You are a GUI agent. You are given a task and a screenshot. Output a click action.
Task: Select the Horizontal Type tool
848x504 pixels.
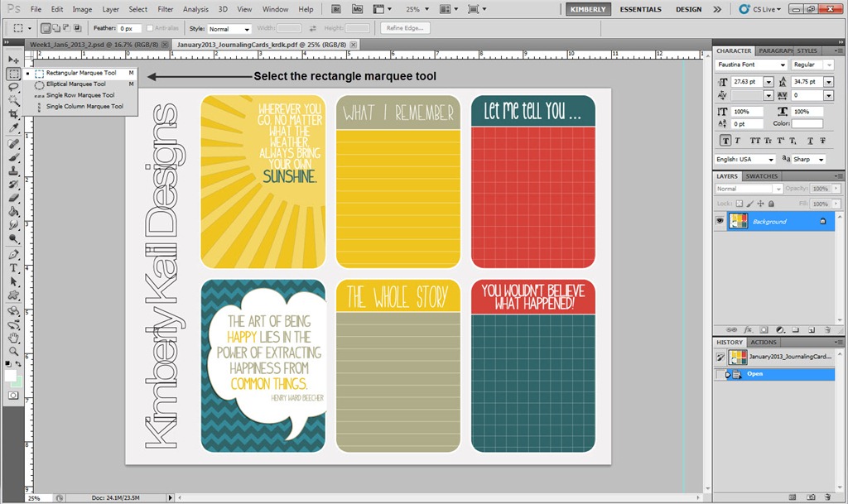click(14, 268)
